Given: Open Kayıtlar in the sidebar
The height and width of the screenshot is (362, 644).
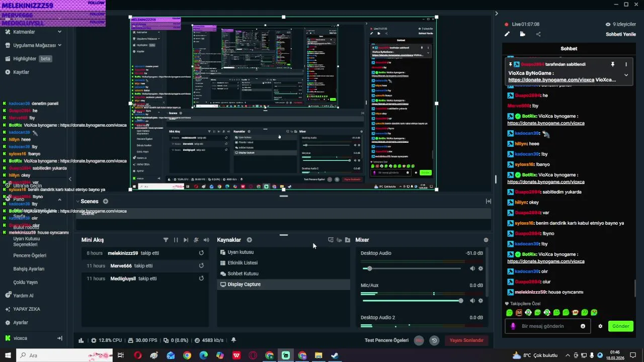Looking at the screenshot, I should click(x=17, y=72).
